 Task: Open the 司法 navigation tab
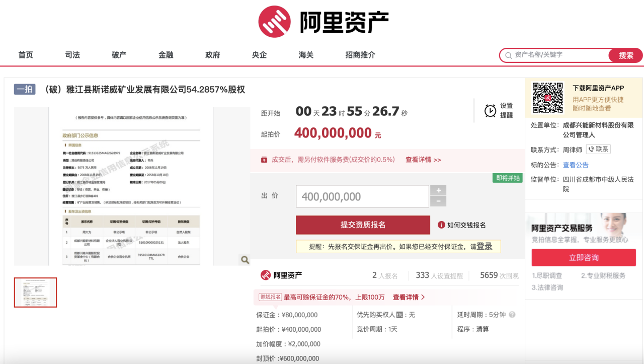coord(72,55)
